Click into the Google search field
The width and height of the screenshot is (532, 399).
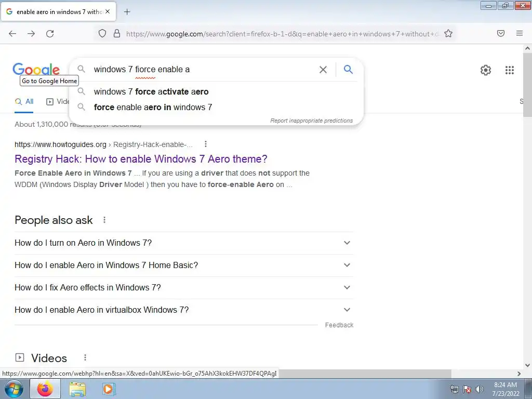click(204, 70)
